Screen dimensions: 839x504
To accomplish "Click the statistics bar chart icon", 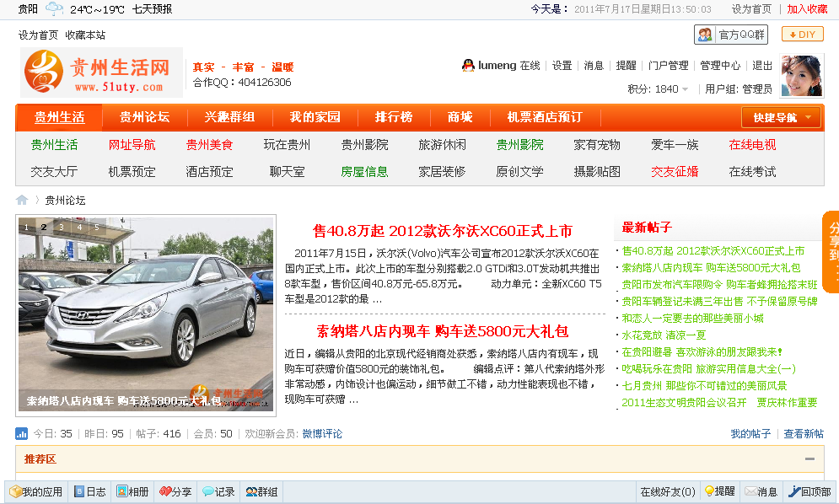I will 21,433.
